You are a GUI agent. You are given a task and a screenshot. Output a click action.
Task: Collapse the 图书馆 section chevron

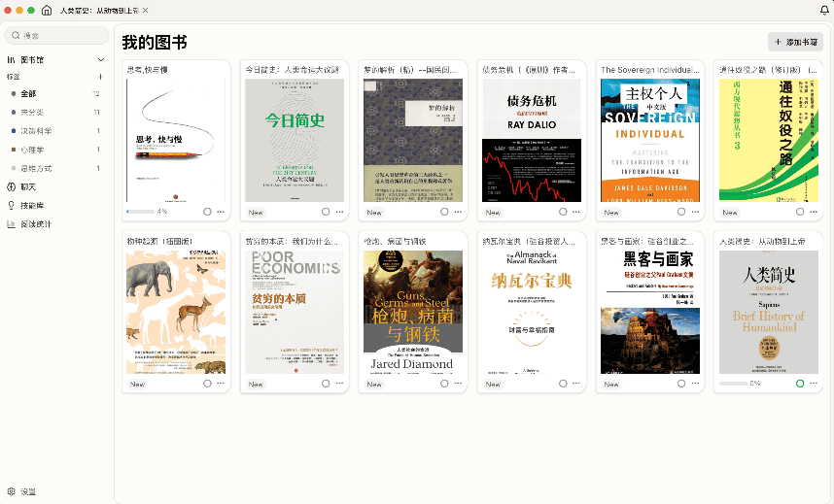pyautogui.click(x=101, y=60)
